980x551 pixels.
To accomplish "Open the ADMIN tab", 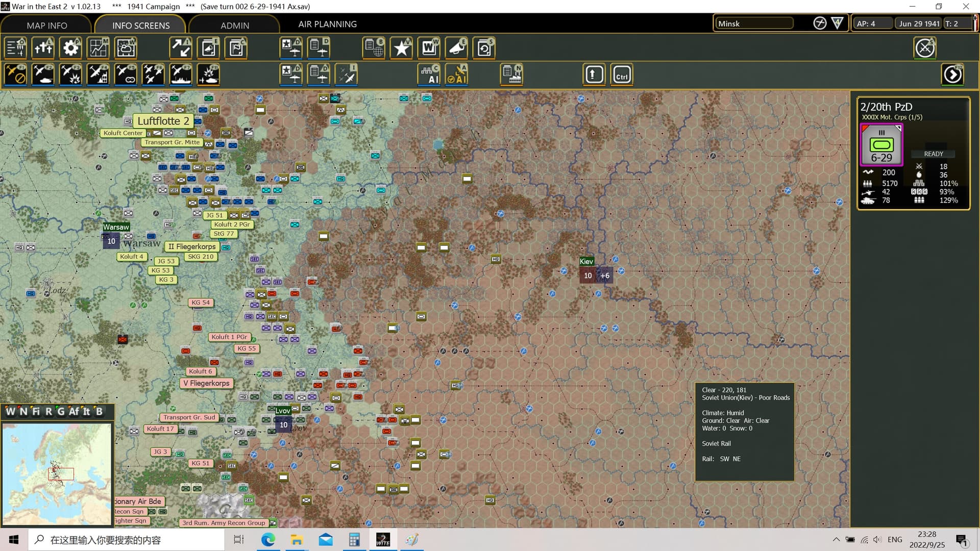I will point(235,25).
